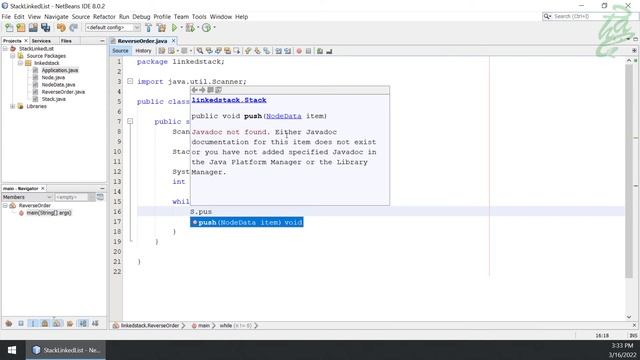The width and height of the screenshot is (640, 360).
Task: Collapse ReverseOrder node in Navigator
Action: [5, 206]
